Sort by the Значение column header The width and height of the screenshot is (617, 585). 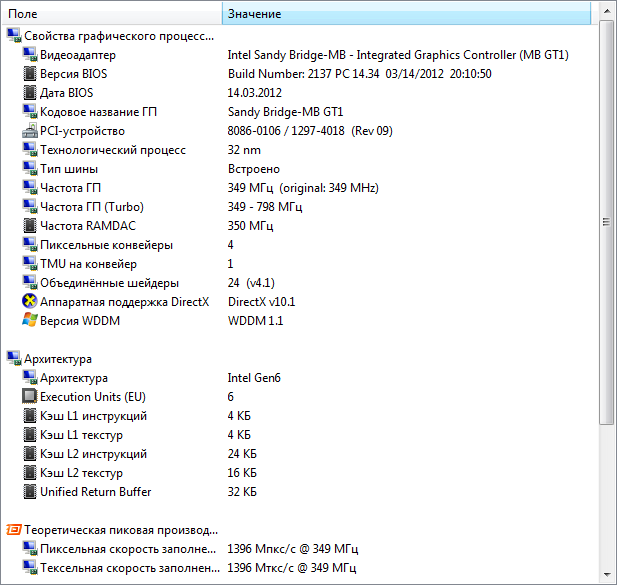click(406, 14)
